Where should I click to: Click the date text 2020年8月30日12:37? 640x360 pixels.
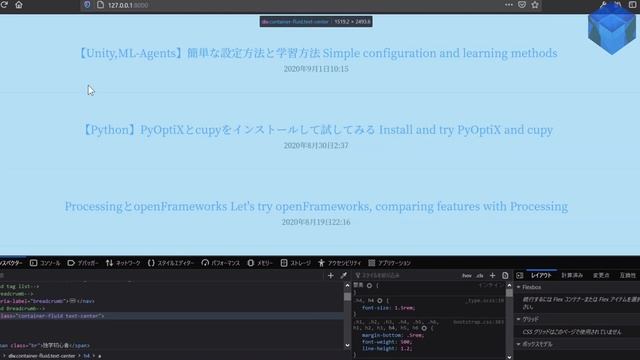tap(316, 146)
